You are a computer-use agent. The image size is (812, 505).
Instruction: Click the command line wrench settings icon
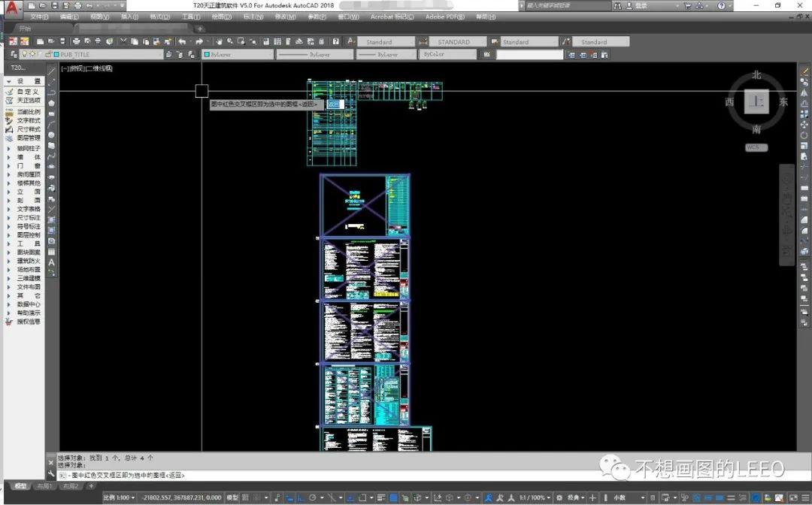(x=51, y=473)
